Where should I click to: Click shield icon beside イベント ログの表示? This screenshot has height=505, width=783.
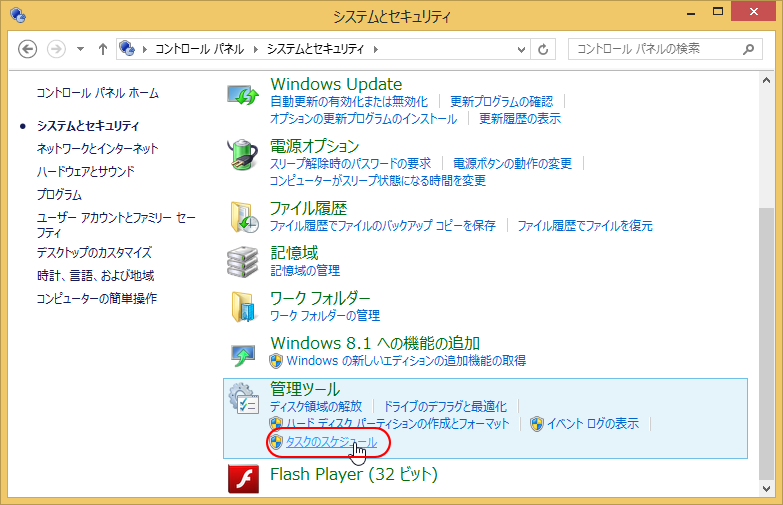537,424
